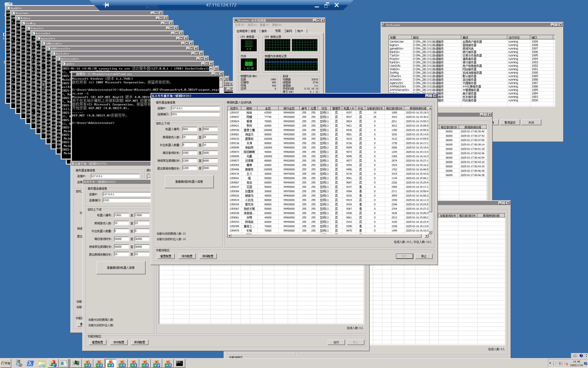Click the Task Manager window title icon
The width and height of the screenshot is (588, 368).
click(x=236, y=20)
